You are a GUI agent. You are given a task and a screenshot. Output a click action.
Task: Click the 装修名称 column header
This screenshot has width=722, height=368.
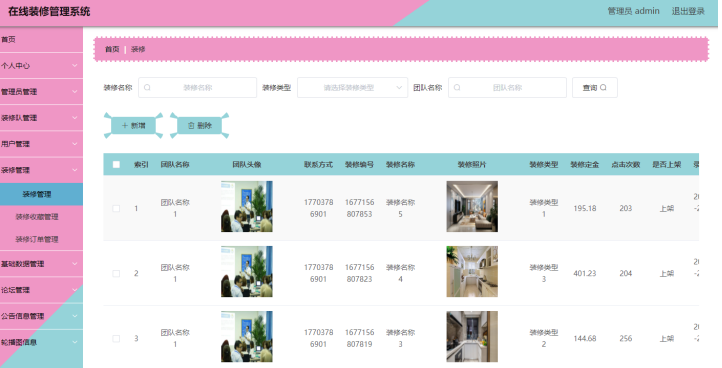[400, 164]
